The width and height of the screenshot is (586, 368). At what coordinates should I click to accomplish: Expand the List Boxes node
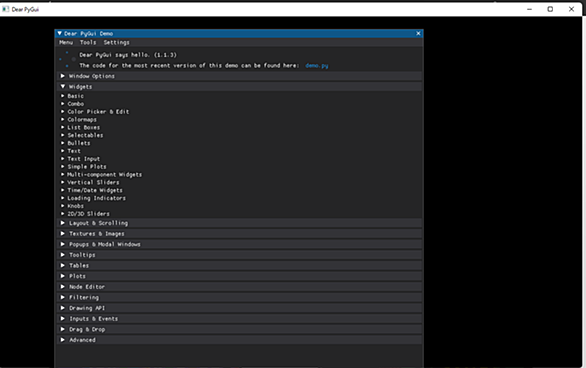(x=80, y=127)
